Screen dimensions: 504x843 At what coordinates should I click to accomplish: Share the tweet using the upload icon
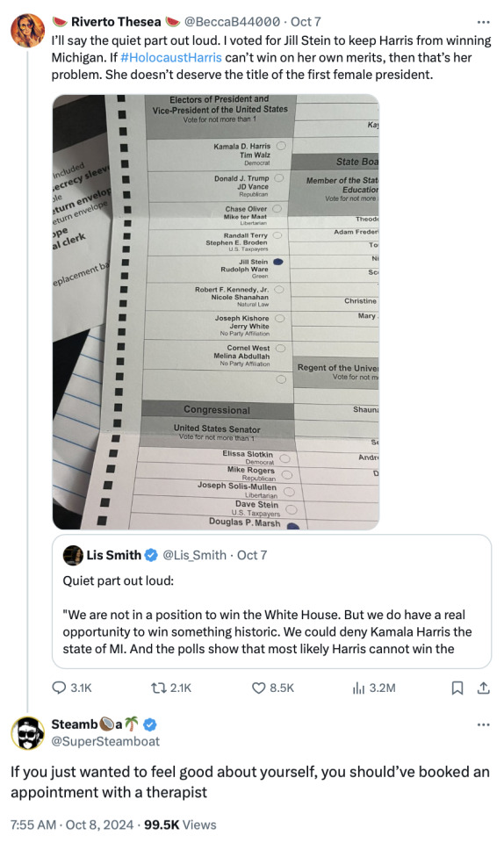(x=484, y=688)
